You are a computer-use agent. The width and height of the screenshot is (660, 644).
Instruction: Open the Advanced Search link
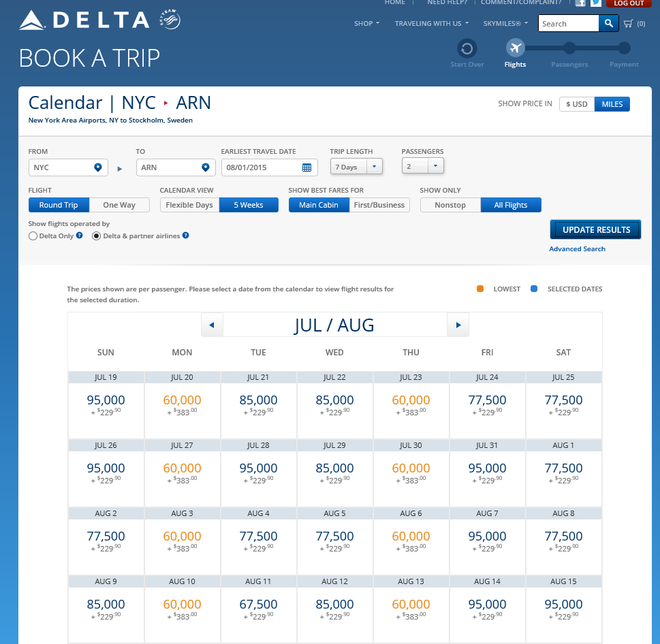tap(577, 249)
